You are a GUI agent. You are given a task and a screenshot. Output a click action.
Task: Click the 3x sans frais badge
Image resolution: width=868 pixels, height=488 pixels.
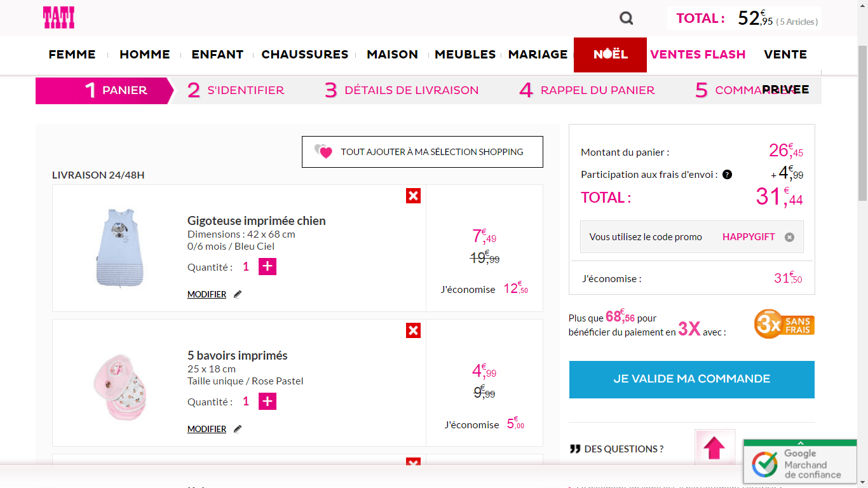tap(784, 324)
